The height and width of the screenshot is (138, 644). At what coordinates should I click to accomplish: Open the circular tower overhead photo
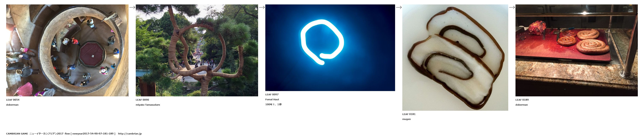click(67, 50)
